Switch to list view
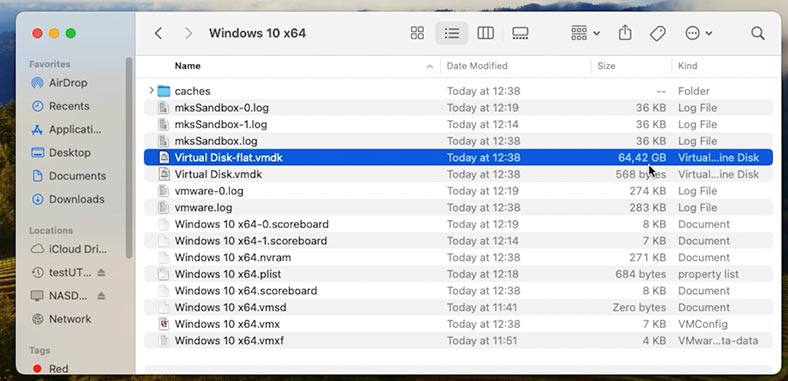 (452, 33)
